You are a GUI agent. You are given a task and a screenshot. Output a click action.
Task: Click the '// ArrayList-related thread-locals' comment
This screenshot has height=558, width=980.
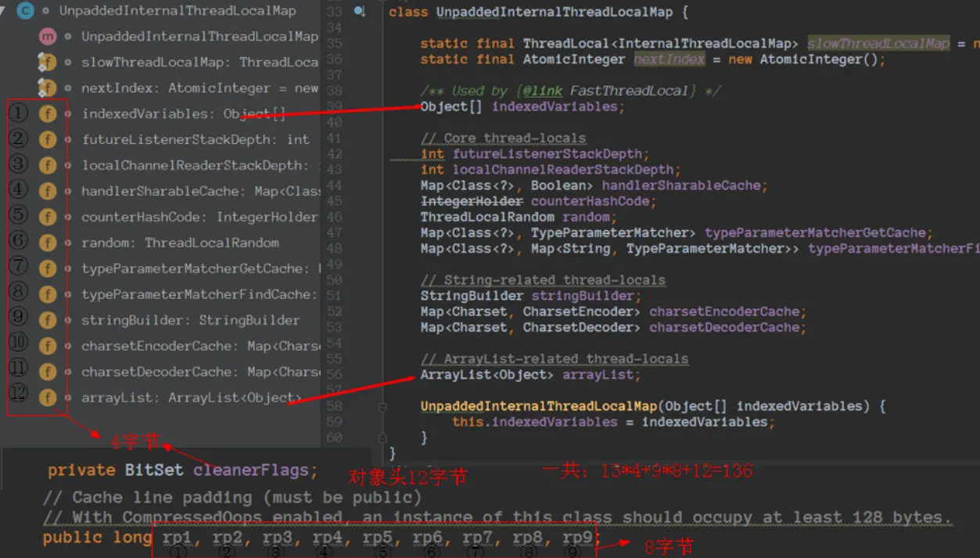pyautogui.click(x=555, y=359)
